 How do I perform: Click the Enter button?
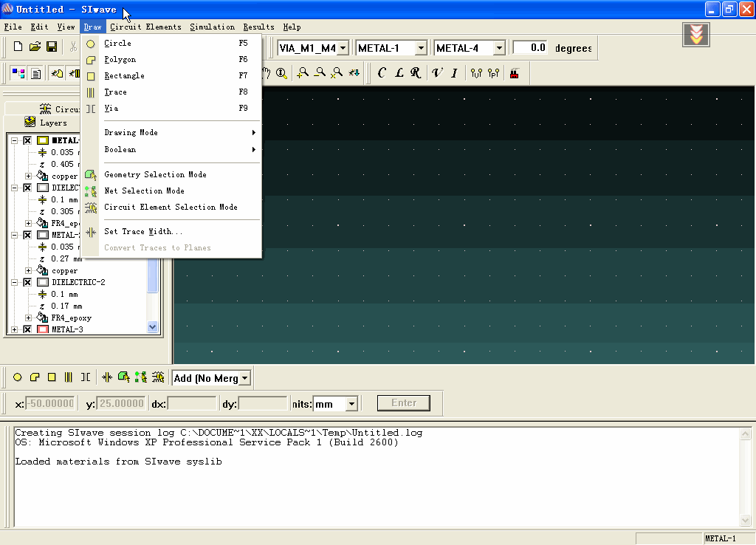(x=404, y=403)
